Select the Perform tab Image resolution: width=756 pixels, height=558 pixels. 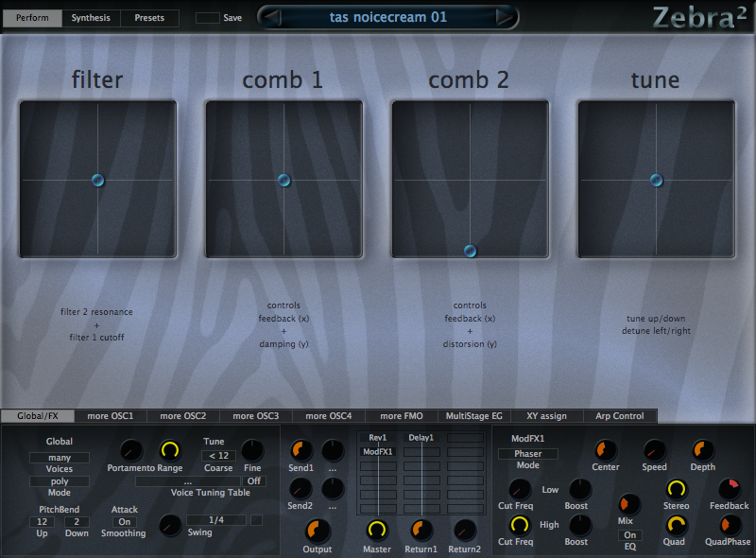pyautogui.click(x=32, y=18)
